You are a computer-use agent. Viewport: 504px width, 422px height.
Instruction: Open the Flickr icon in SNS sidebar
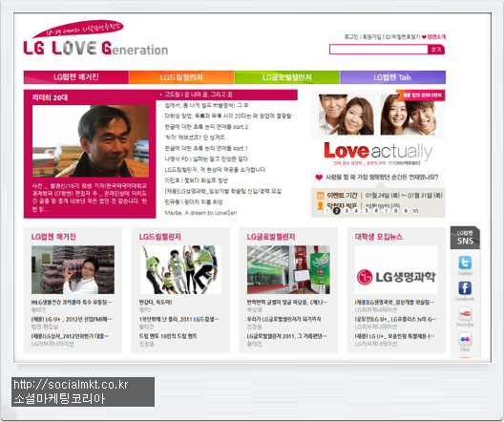pyautogui.click(x=465, y=339)
